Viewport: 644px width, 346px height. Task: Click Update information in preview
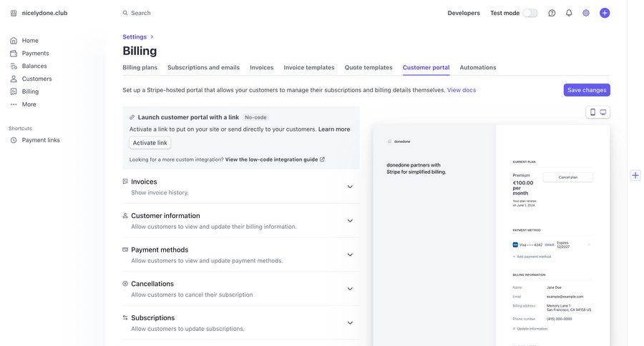pos(530,329)
